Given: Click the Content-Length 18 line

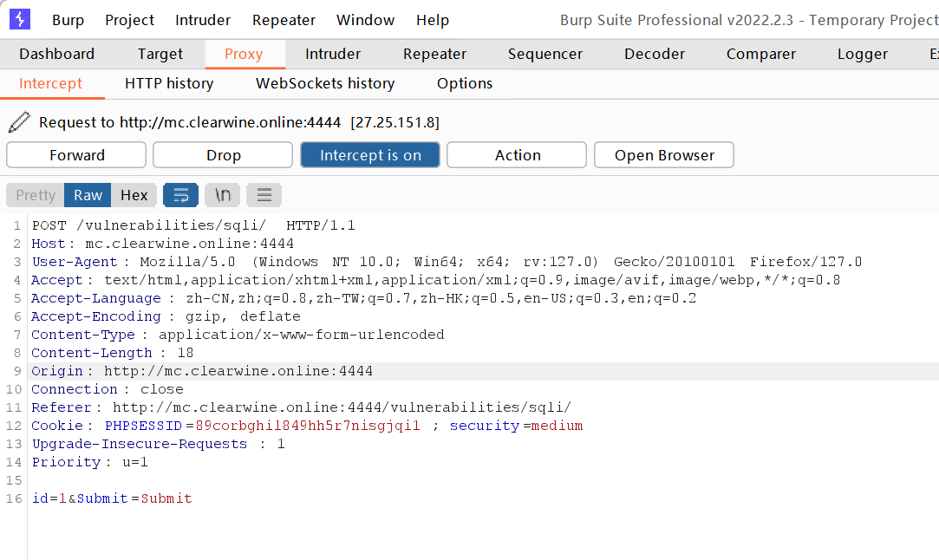Looking at the screenshot, I should tap(113, 353).
